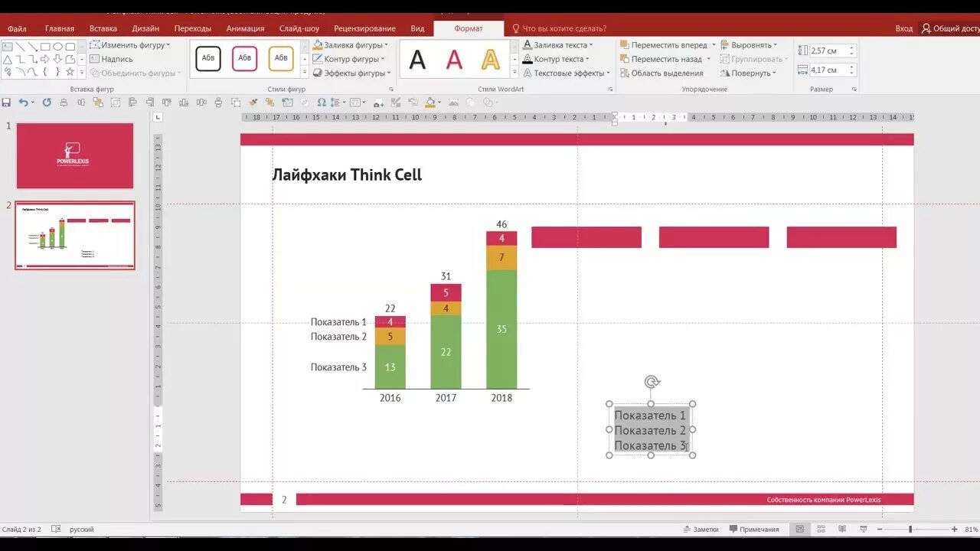Viewport: 980px width, 551px height.
Task: Open Повернуть rotate dropdown
Action: coord(748,73)
